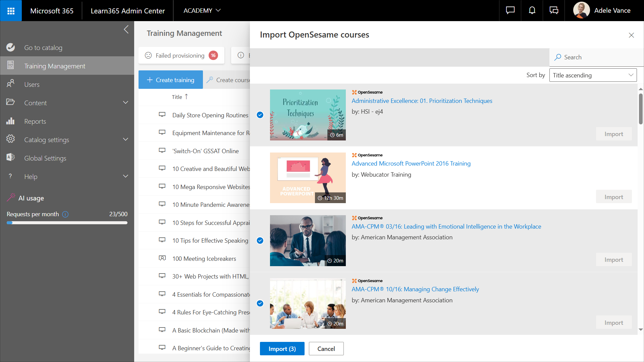Deselect Managing Change Effectively checkbox
The width and height of the screenshot is (644, 362).
pyautogui.click(x=260, y=303)
